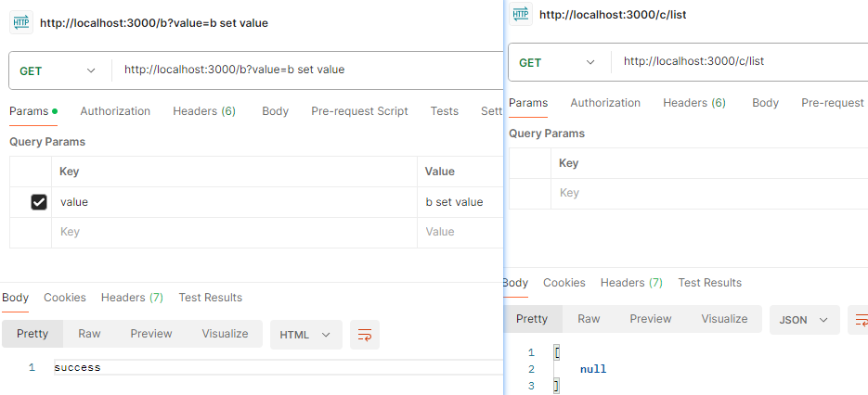This screenshot has height=395, width=868.
Task: Switch to Authorization tab in left request
Action: [x=115, y=111]
